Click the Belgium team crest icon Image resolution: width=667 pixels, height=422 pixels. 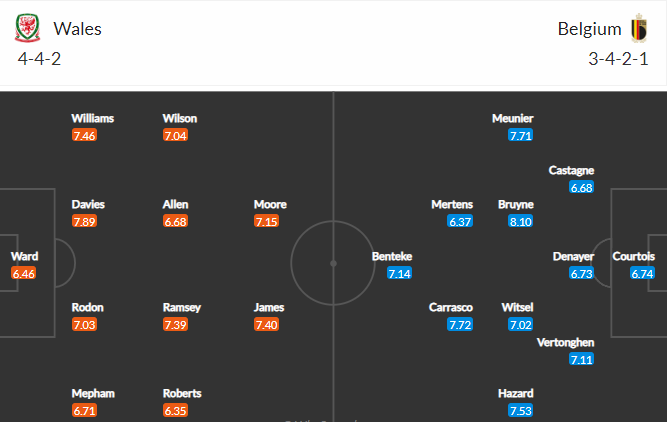[639, 28]
